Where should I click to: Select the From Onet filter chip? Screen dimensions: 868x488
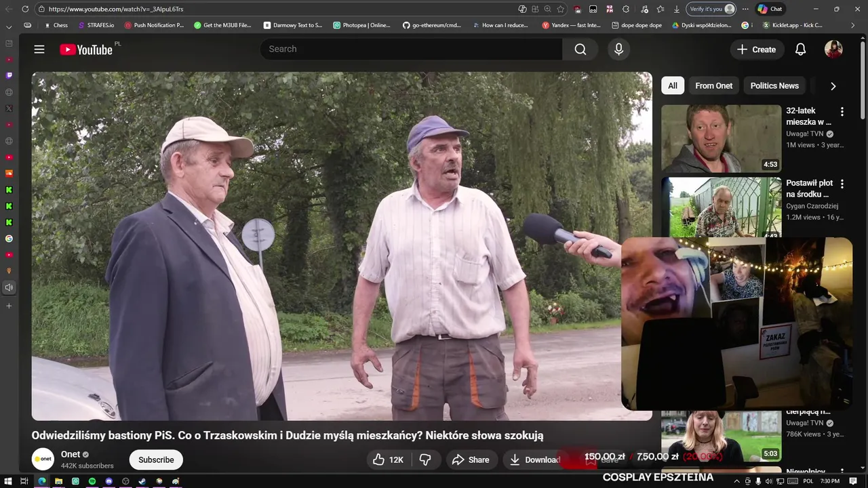713,86
